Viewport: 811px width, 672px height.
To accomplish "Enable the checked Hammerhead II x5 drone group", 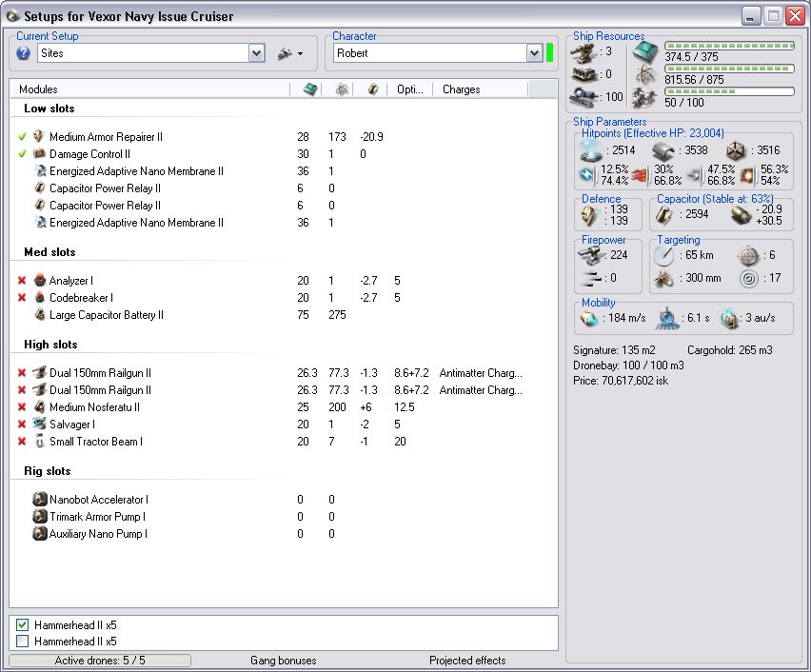I will pyautogui.click(x=22, y=624).
